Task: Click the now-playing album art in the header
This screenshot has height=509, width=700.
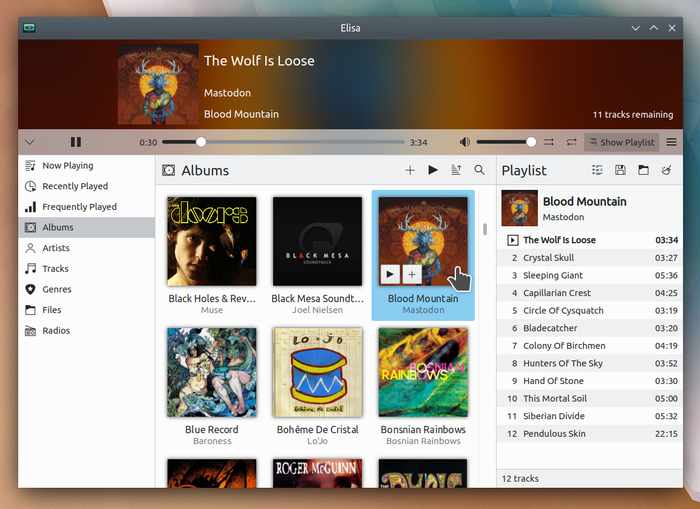Action: pyautogui.click(x=158, y=84)
